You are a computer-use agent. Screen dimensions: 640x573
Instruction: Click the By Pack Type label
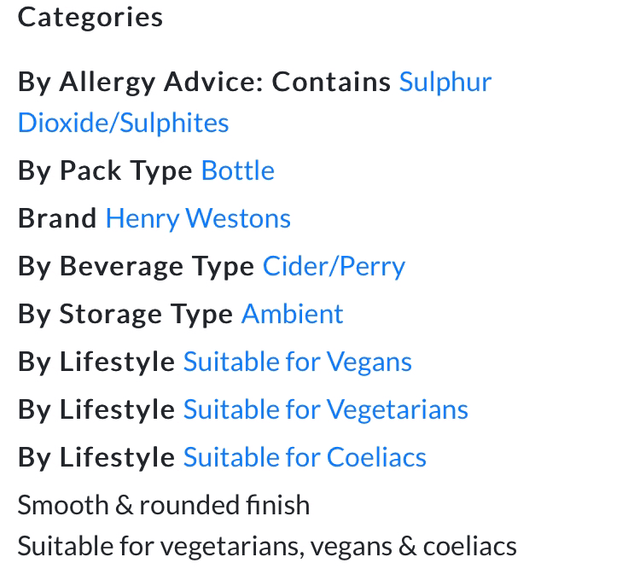tap(105, 171)
